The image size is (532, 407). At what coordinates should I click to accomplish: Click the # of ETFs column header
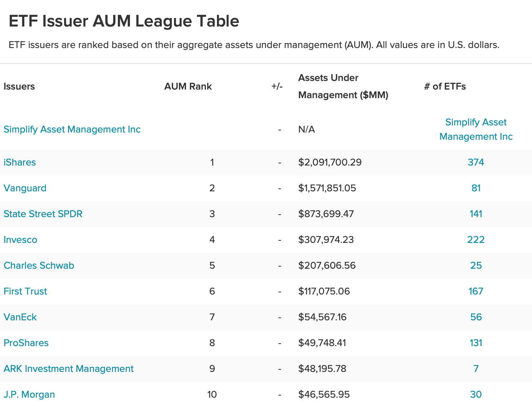(x=445, y=86)
